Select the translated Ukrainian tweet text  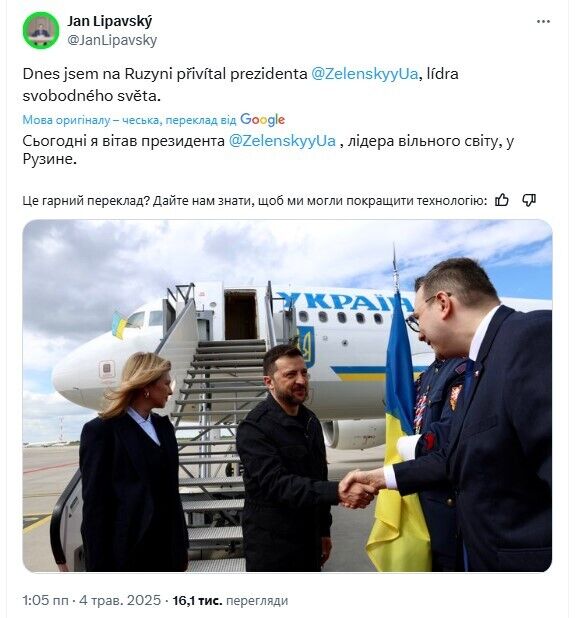tap(268, 150)
